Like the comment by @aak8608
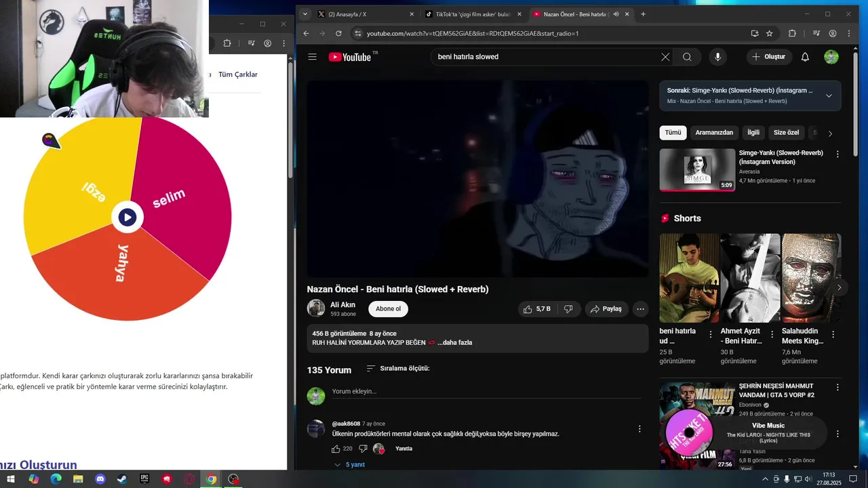This screenshot has width=868, height=488. point(336,449)
